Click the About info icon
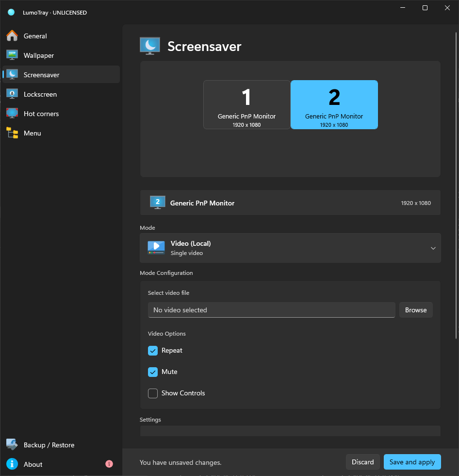459x476 pixels. pyautogui.click(x=12, y=464)
